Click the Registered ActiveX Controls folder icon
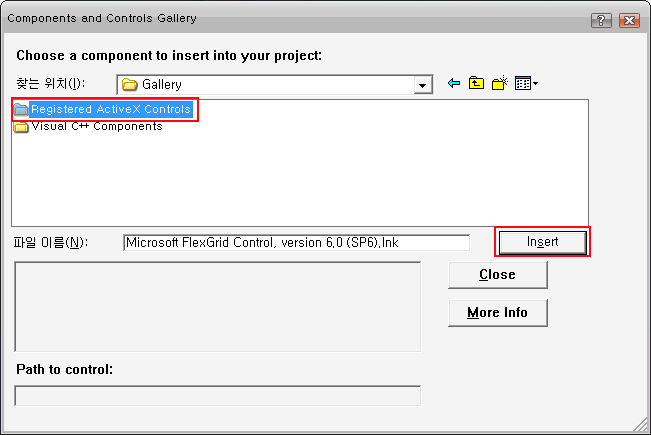 tap(21, 110)
